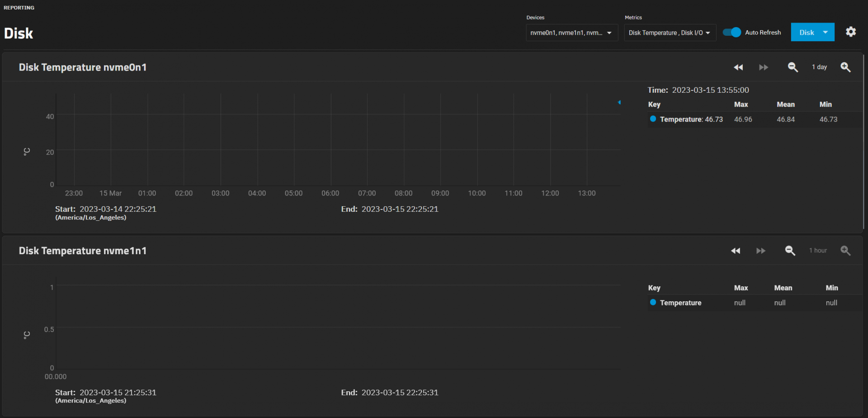Step back in time on nvme0n1 chart
Screen dimensions: 868x418
[x=738, y=67]
